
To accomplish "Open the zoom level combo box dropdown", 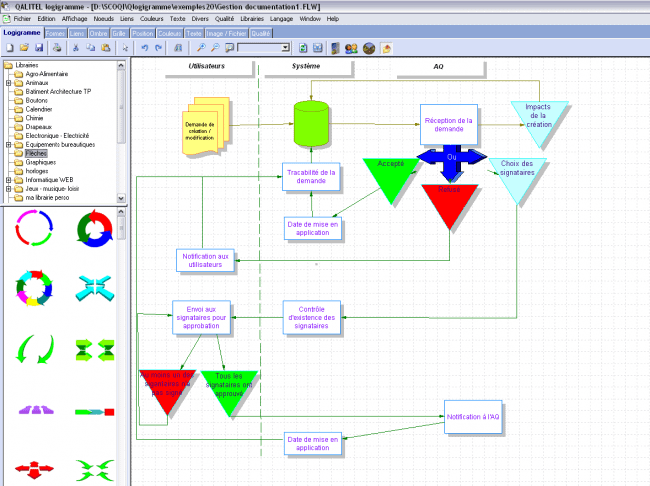I will [x=285, y=48].
